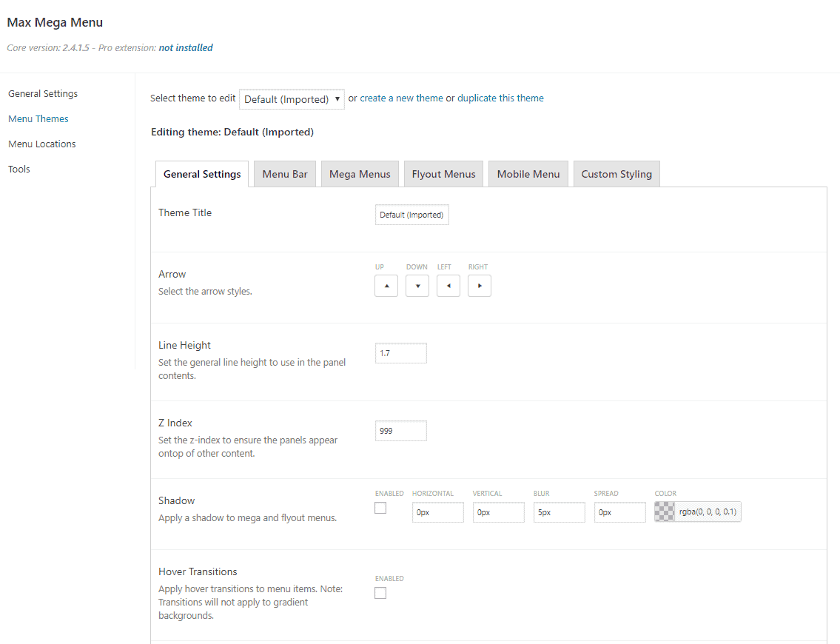Click the shadow Blur field
Image resolution: width=840 pixels, height=644 pixels.
coord(560,512)
